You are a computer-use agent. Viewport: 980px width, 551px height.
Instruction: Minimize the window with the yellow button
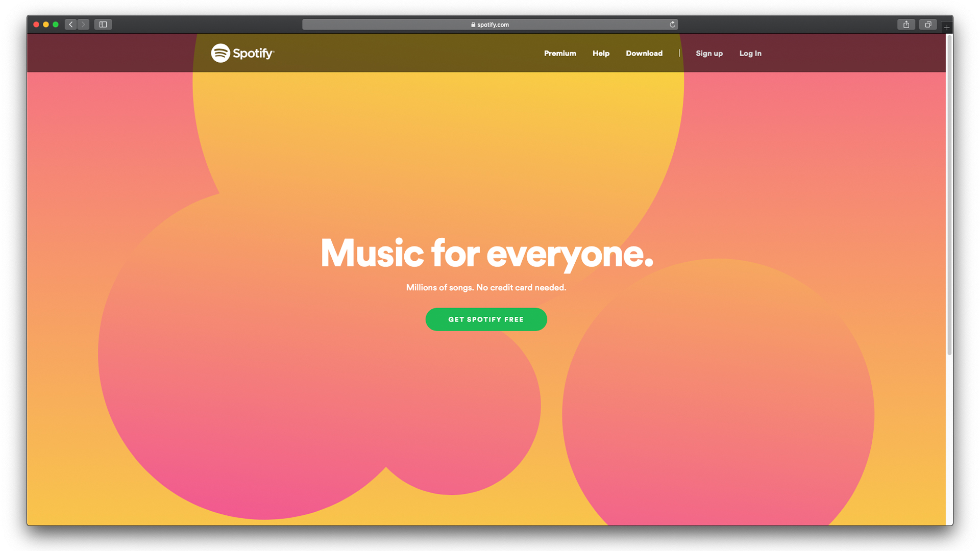point(46,24)
